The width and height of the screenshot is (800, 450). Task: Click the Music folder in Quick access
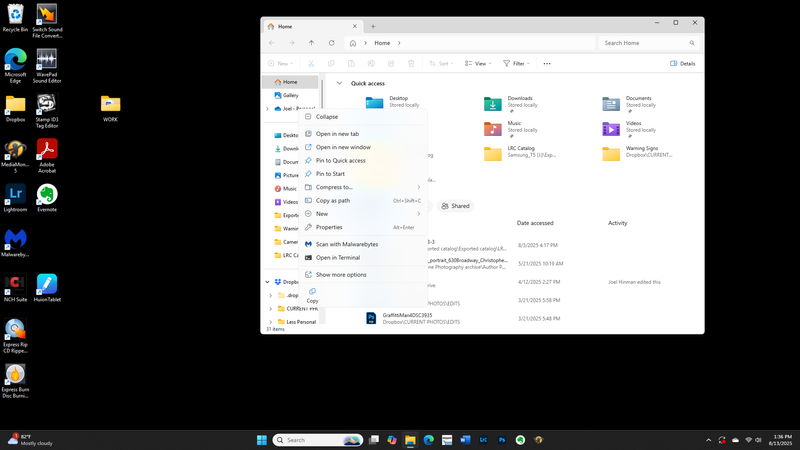click(494, 129)
